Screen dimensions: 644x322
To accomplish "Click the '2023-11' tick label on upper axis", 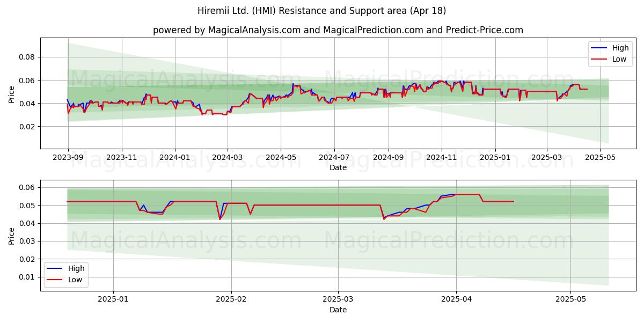I will (x=121, y=158).
